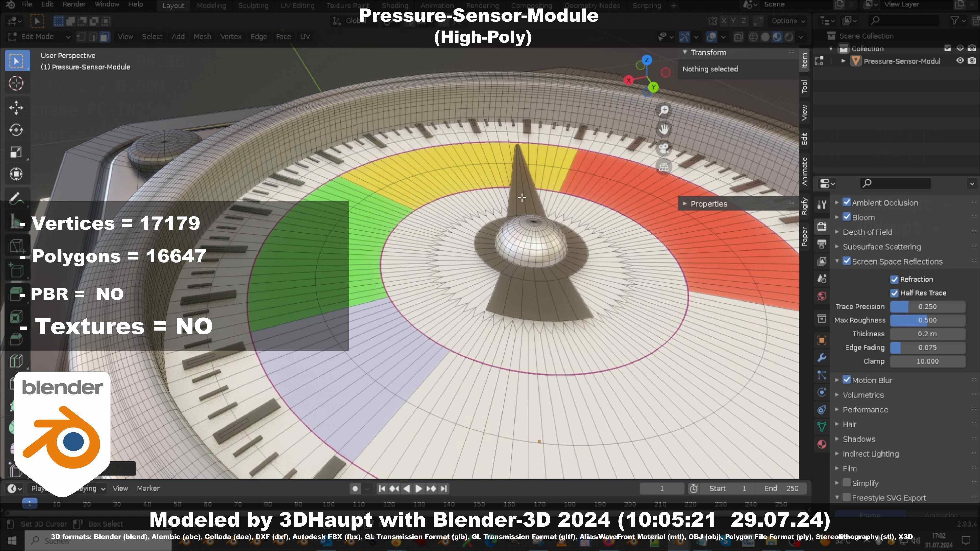Enable Freestyle SVG Export checkbox

point(847,497)
